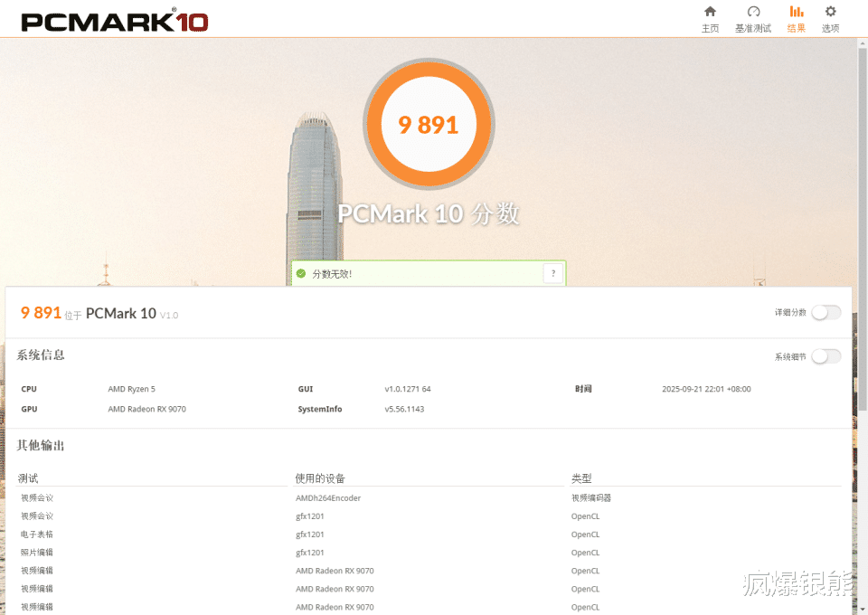Click the '电子表格' test row
The image size is (868, 615).
(x=37, y=535)
